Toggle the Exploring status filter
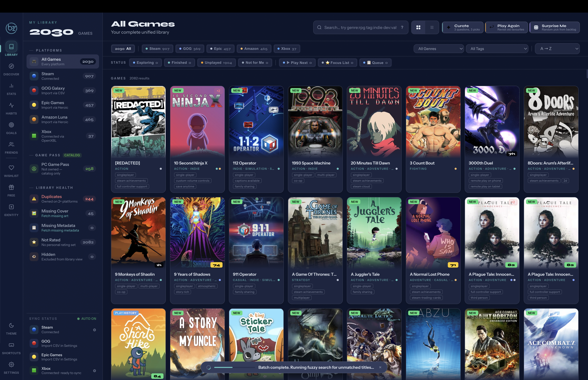Screen dimensions: 588x380 click(x=145, y=63)
